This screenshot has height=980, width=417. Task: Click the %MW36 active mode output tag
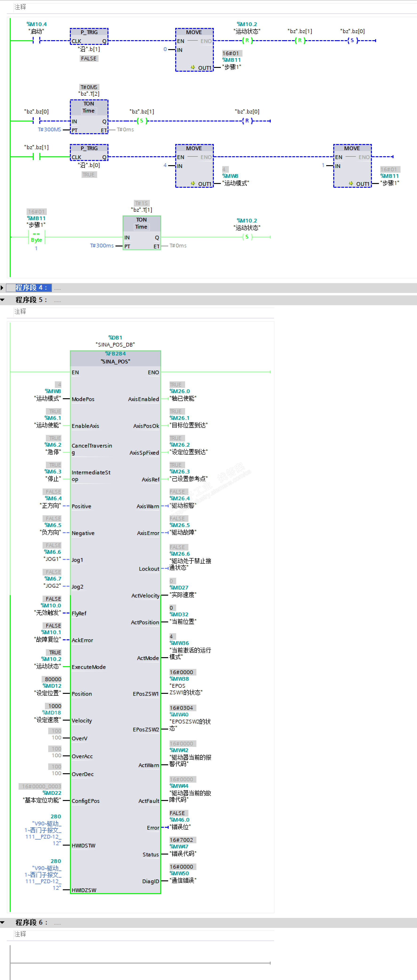tap(190, 650)
